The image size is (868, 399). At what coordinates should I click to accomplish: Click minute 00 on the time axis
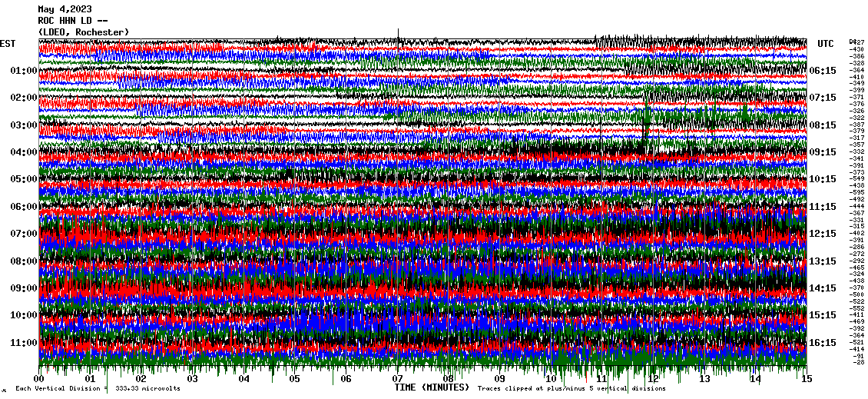click(x=39, y=379)
